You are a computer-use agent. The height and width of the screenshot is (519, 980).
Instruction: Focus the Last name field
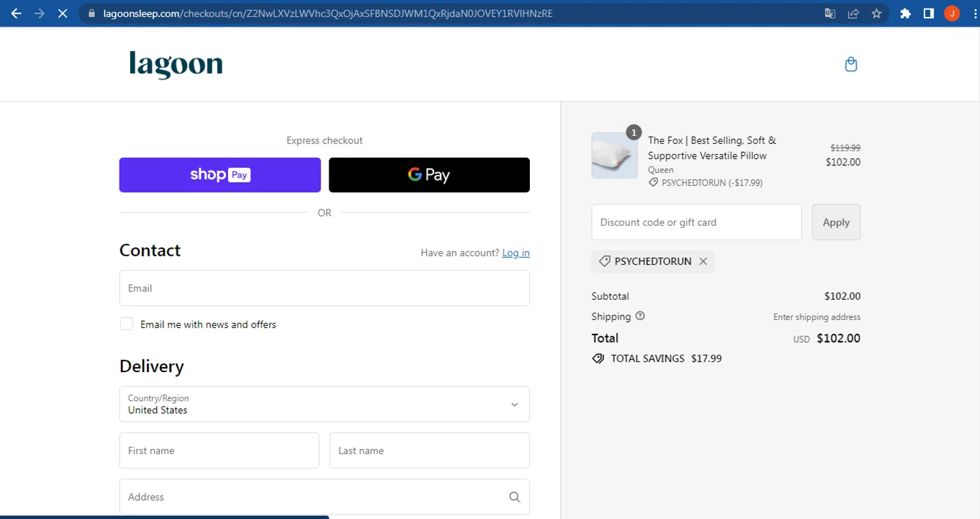[430, 450]
